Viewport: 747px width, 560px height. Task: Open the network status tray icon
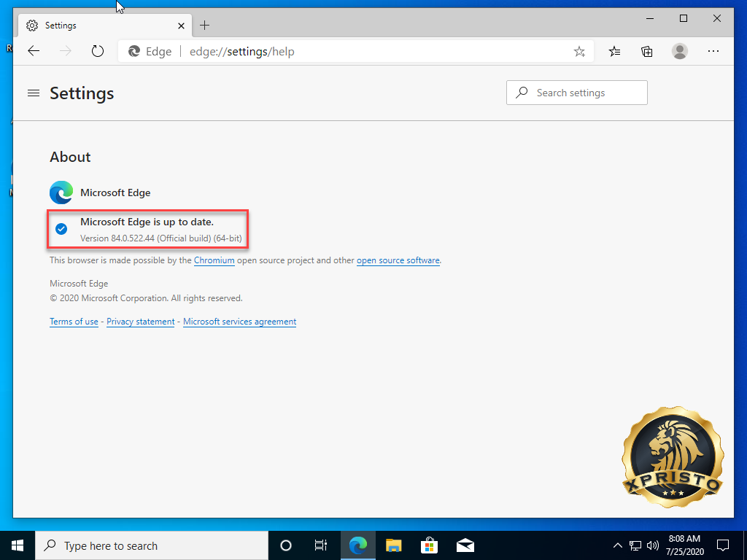point(635,545)
